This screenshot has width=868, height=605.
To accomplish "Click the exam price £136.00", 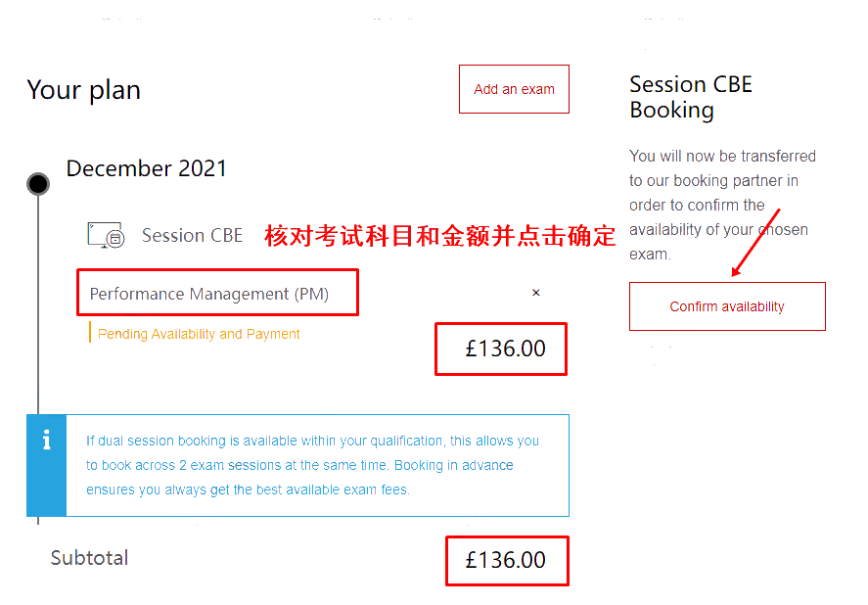I will click(x=505, y=349).
